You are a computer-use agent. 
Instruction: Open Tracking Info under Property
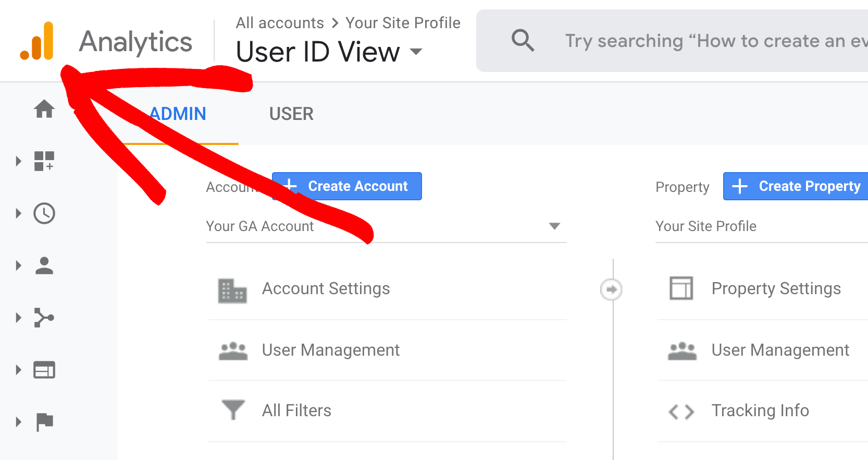coord(760,411)
